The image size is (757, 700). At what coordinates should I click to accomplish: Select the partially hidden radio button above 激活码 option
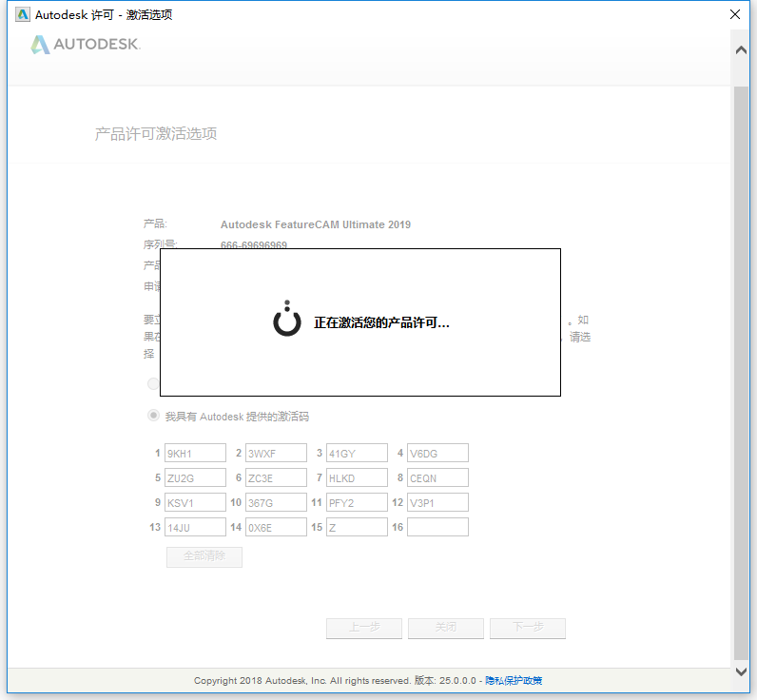point(153,384)
